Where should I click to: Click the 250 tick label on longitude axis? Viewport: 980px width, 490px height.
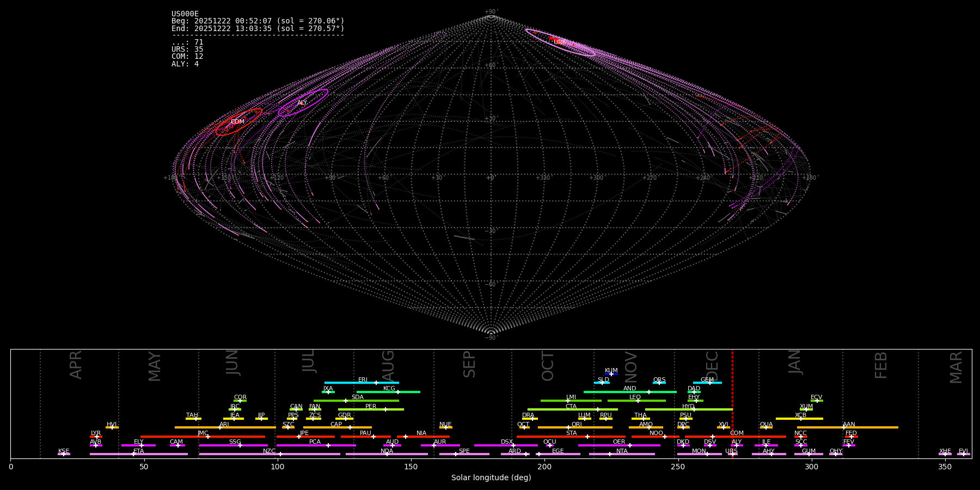click(678, 467)
